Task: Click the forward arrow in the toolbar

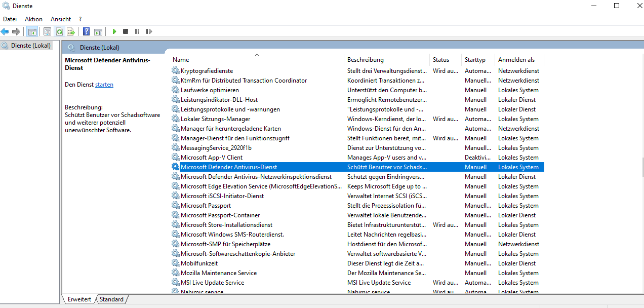Action: (x=16, y=31)
